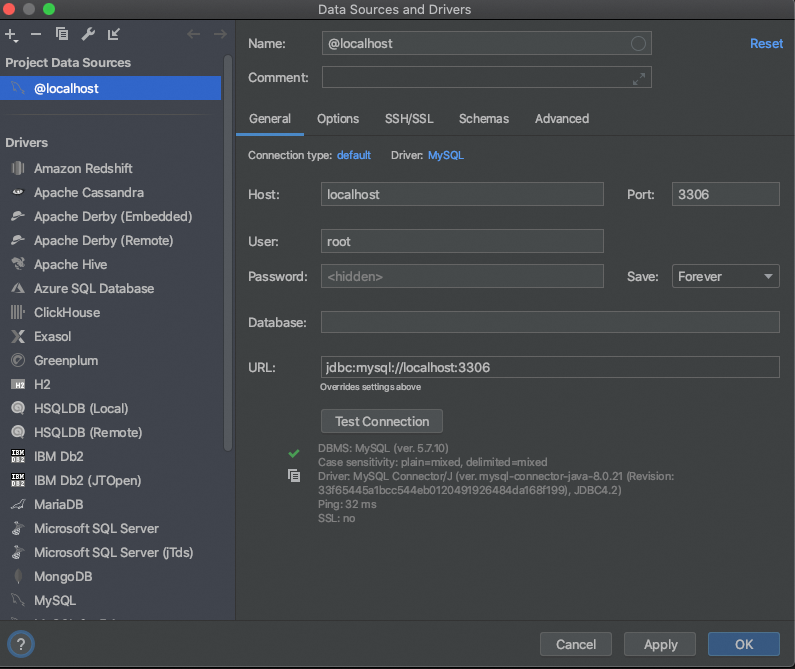Select the @localhost project data source
The width and height of the screenshot is (795, 669).
[111, 88]
